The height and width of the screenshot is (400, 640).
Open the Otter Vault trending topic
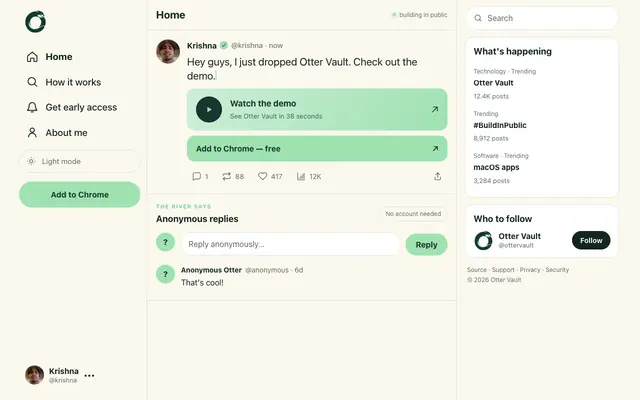click(493, 83)
